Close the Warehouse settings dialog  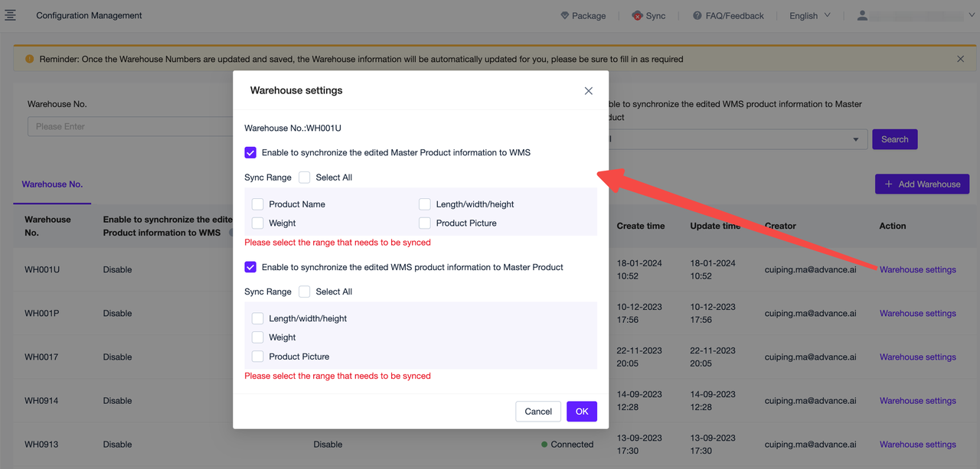[588, 91]
